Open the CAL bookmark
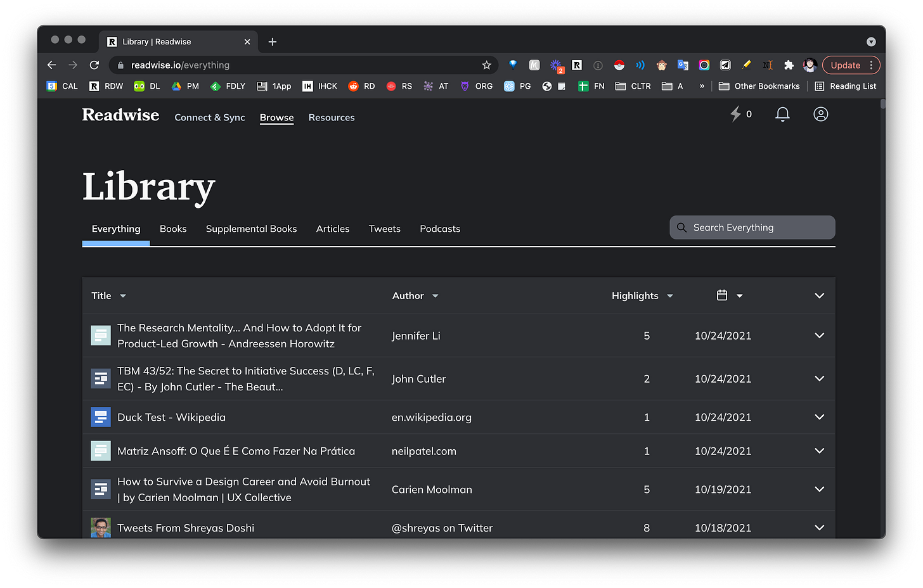The height and width of the screenshot is (588, 923). [62, 86]
